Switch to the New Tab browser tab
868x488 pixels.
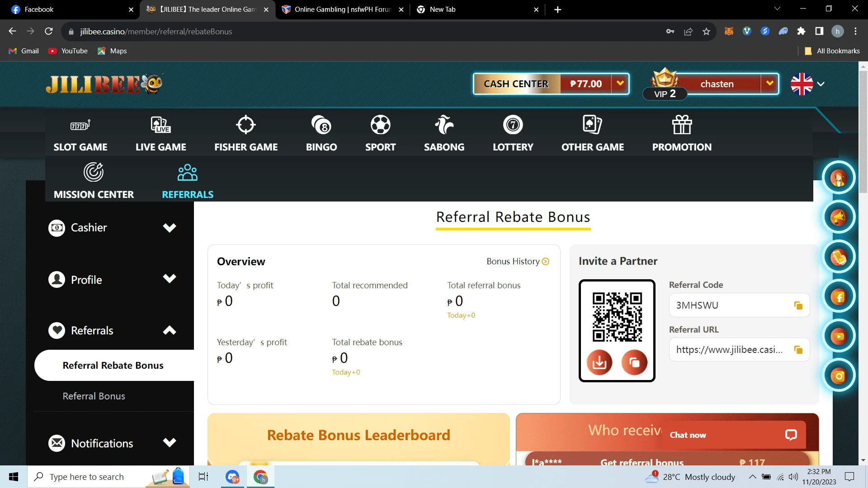point(477,9)
